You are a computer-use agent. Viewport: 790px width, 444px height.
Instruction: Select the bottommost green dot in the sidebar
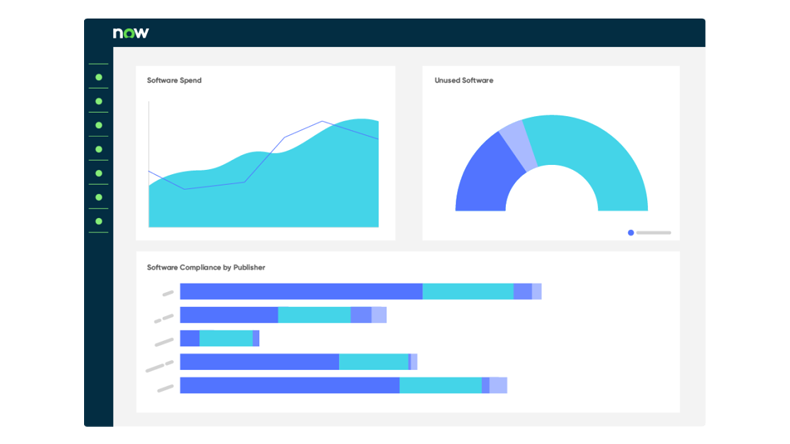(98, 221)
